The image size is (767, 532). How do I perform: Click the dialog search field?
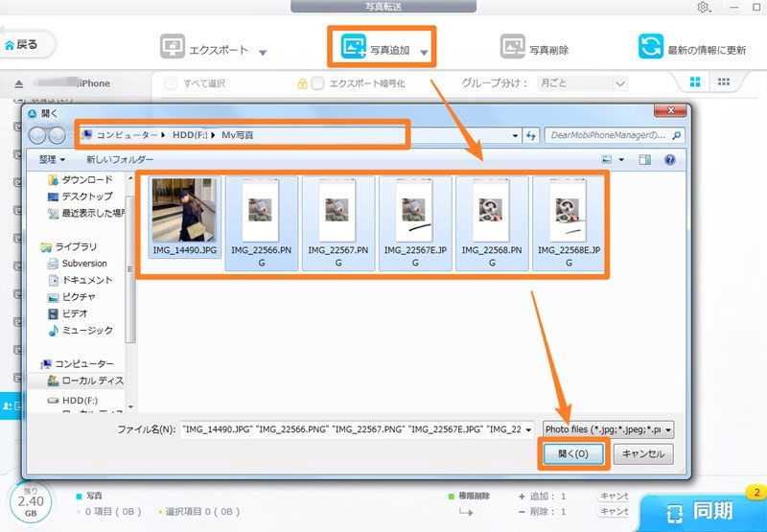615,135
